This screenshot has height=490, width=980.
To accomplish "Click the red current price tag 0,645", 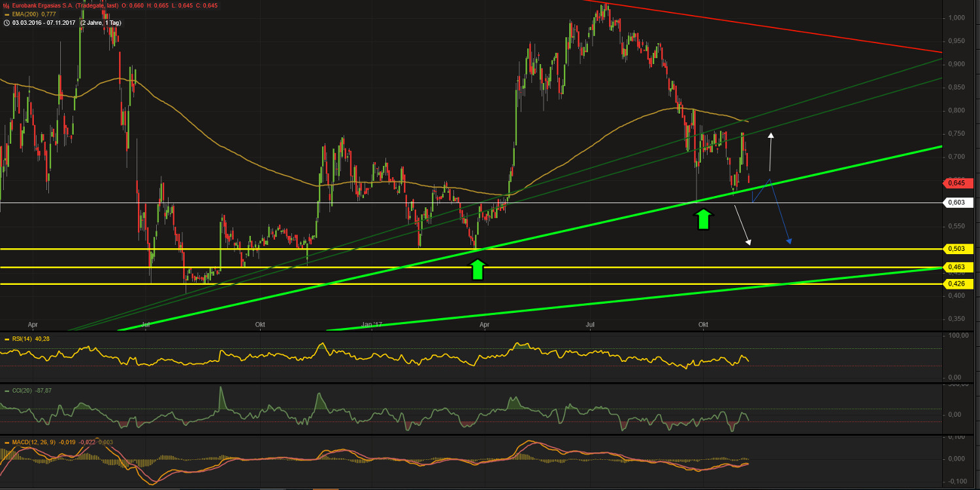I will [959, 183].
